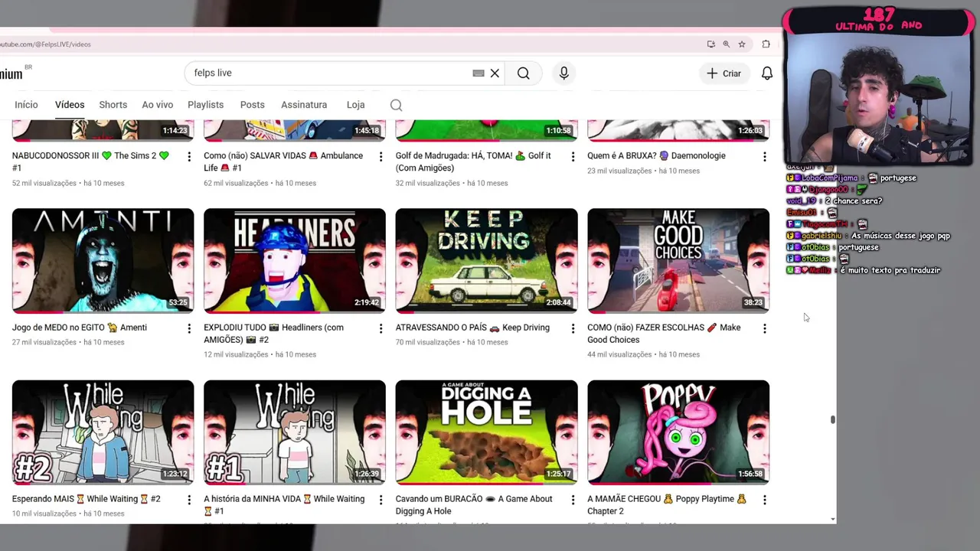The width and height of the screenshot is (980, 551).
Task: Open 'Esperando MAIS' While Waiting title link
Action: coord(87,499)
